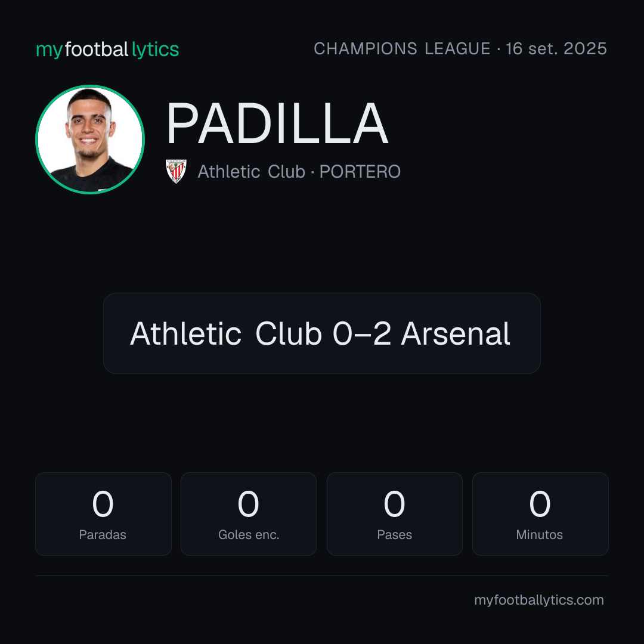
Task: Select the Pases stat card
Action: click(394, 514)
